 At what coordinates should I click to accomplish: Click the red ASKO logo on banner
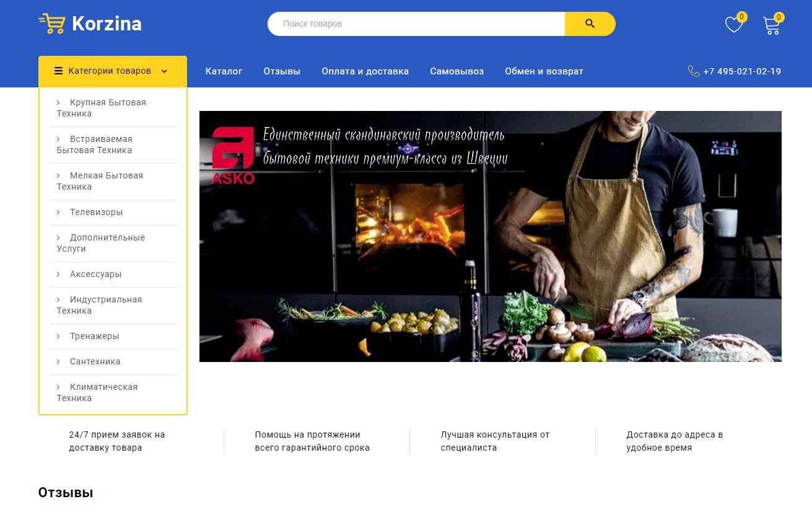pyautogui.click(x=233, y=156)
